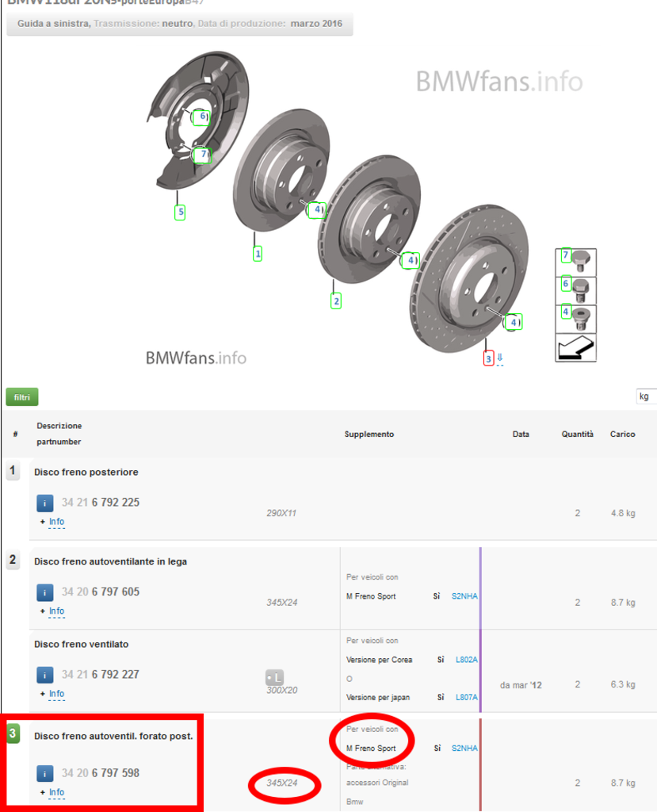
Task: Click the blue info icon for part 34 21 6 792 227
Action: (x=45, y=676)
